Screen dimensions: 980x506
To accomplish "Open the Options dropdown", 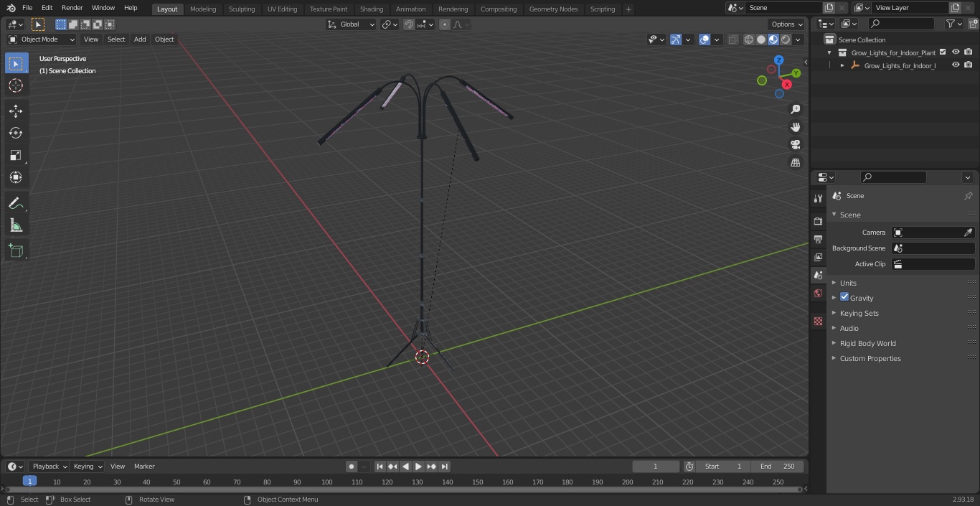I will click(787, 24).
